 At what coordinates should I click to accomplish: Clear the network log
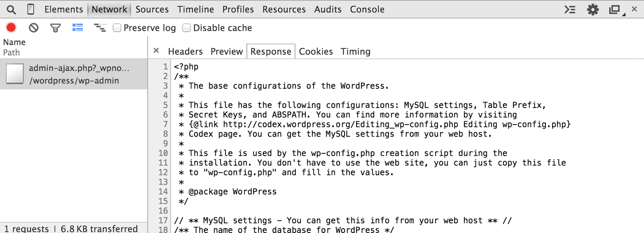(34, 28)
